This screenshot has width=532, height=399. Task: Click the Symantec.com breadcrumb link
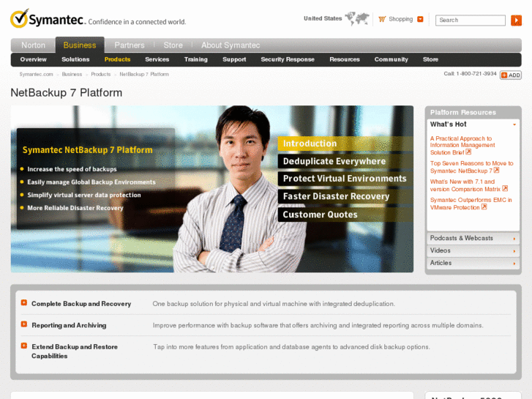click(36, 75)
